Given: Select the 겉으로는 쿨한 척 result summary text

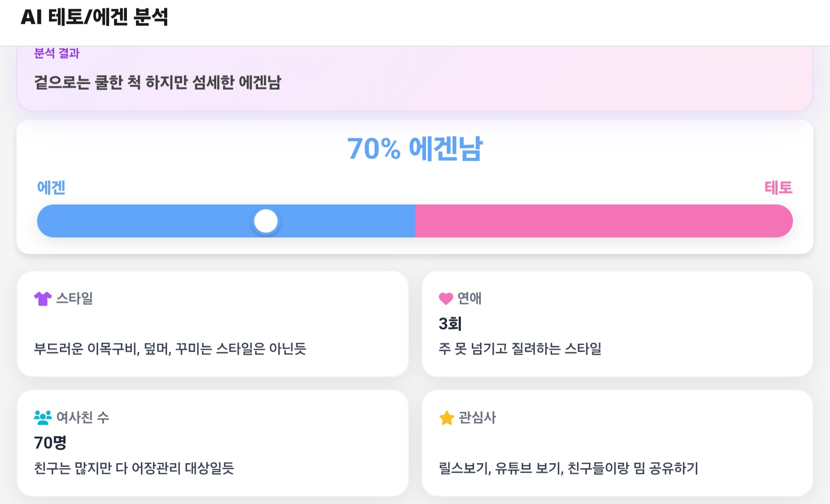Looking at the screenshot, I should coord(158,82).
